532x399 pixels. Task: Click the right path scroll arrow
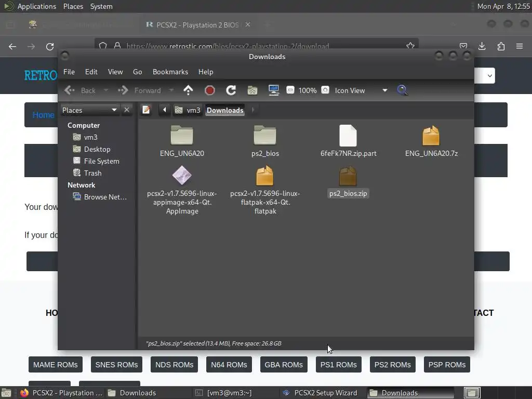click(x=253, y=110)
